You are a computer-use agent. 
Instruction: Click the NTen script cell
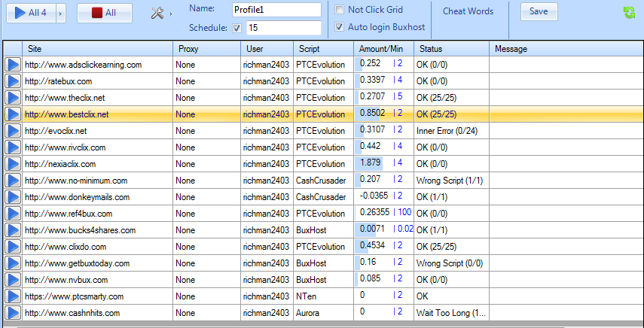point(324,296)
